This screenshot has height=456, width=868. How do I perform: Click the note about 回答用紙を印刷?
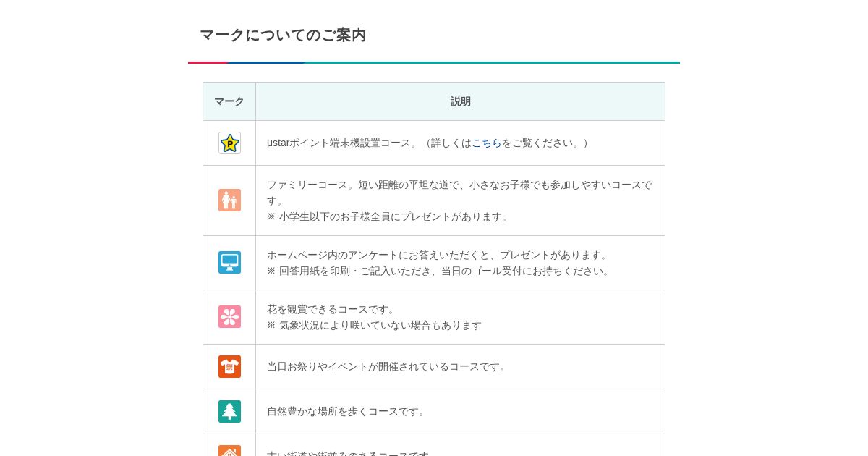pyautogui.click(x=440, y=271)
